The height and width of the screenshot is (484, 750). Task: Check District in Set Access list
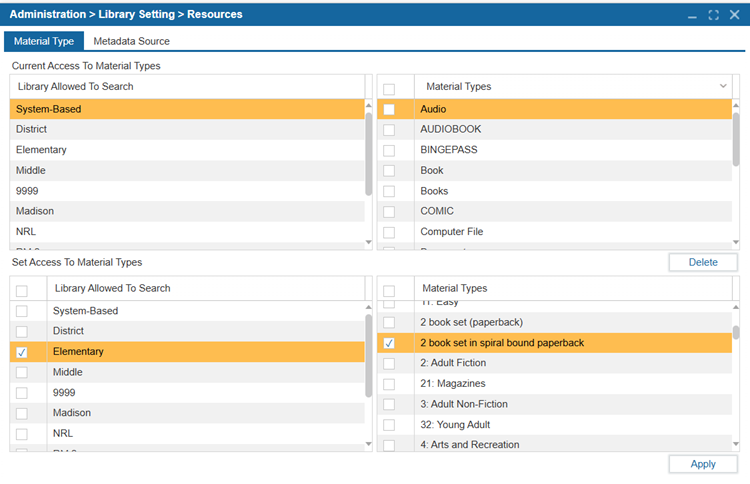pyautogui.click(x=22, y=331)
